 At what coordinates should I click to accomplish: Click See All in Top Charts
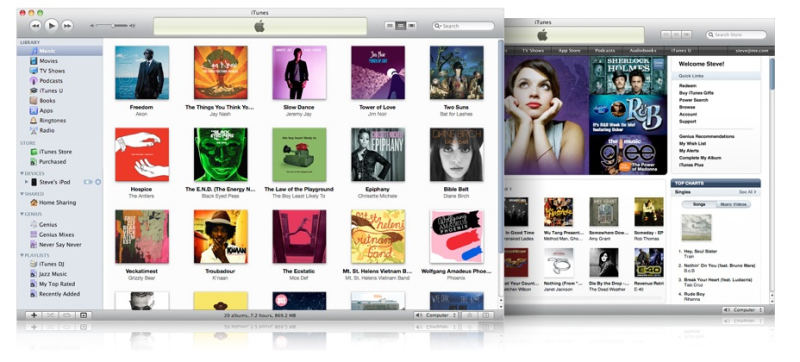[x=747, y=192]
